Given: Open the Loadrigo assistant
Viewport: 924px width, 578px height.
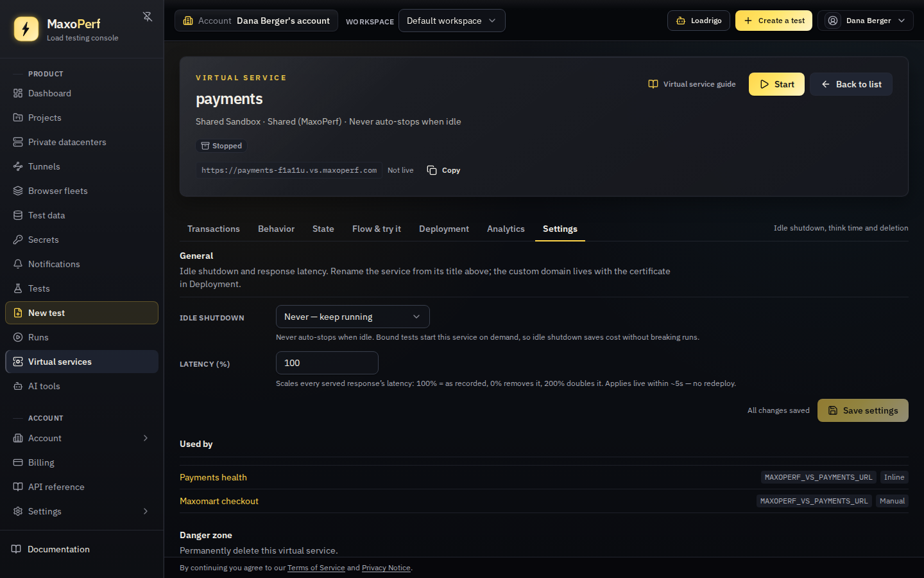Looking at the screenshot, I should (699, 21).
